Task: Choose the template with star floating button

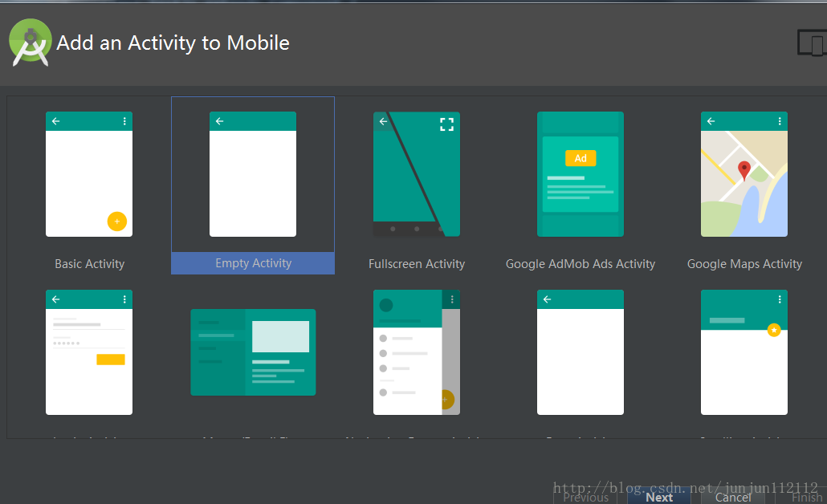Action: [x=743, y=352]
